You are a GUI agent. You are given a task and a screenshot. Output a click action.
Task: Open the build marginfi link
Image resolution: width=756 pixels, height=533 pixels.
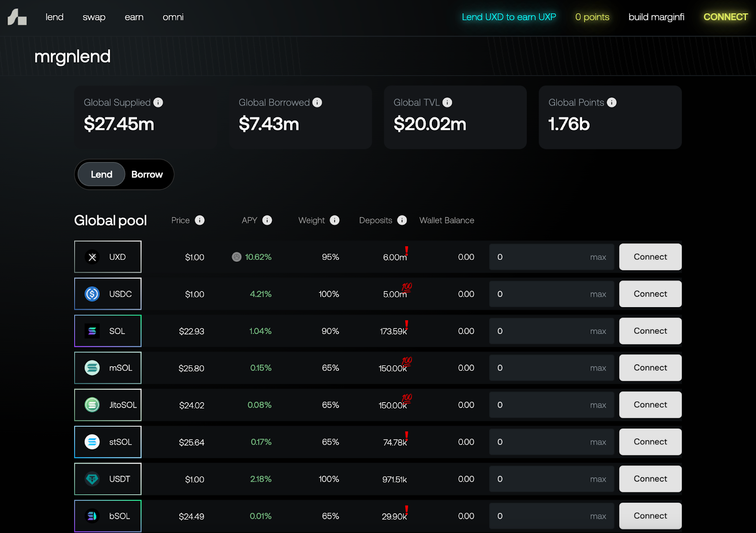tap(656, 17)
